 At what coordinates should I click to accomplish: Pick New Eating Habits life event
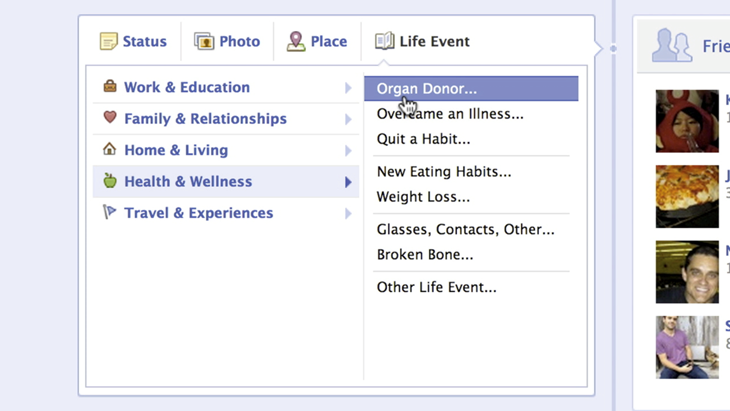click(x=444, y=171)
